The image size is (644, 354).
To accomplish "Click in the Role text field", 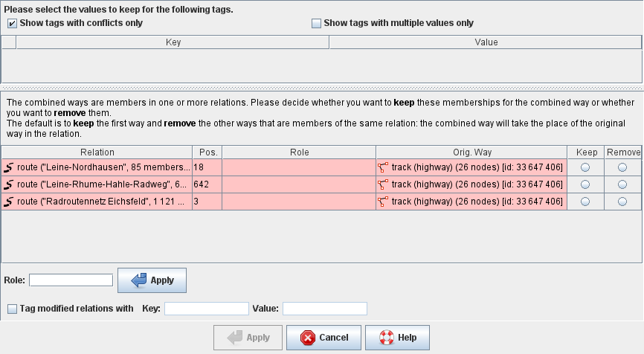I will point(71,280).
